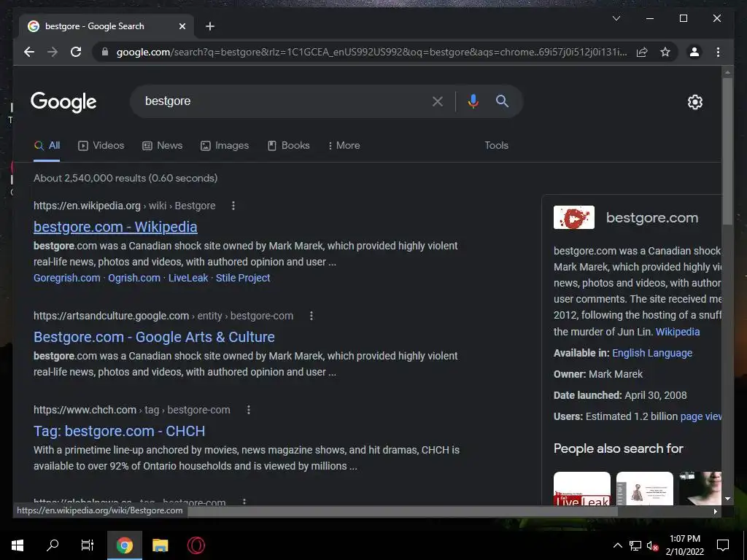Open options for the Wikipedia result
Image resolution: width=747 pixels, height=560 pixels.
(233, 206)
